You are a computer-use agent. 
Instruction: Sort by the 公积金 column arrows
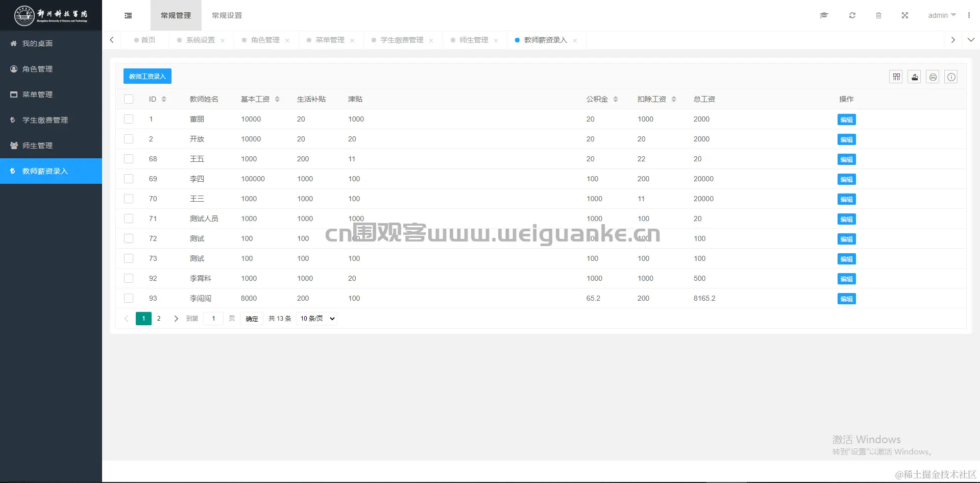616,99
